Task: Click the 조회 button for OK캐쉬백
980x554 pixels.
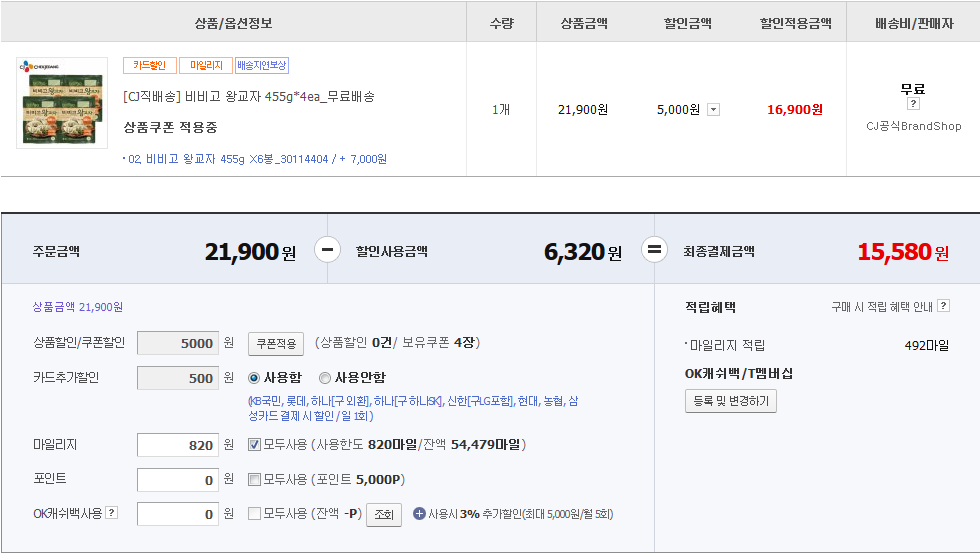Action: 383,515
